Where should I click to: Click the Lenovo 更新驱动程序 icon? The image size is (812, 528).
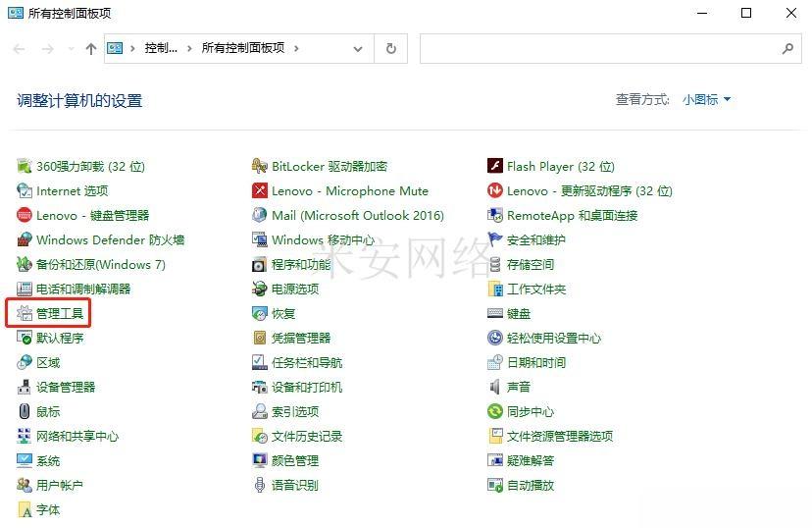pyautogui.click(x=495, y=190)
